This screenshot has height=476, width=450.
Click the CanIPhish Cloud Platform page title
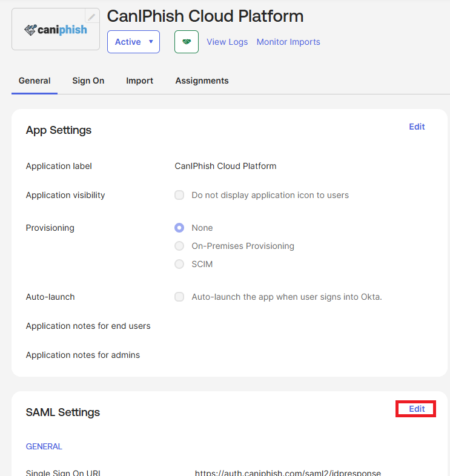point(205,16)
